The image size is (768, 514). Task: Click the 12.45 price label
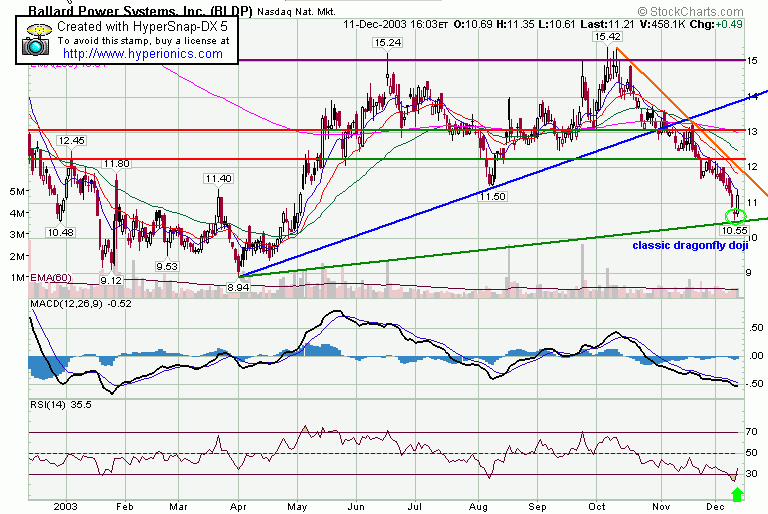point(72,141)
